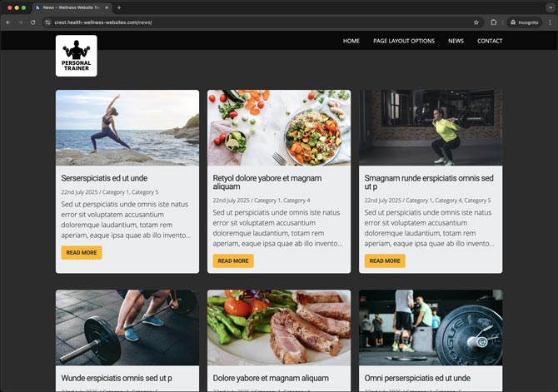
Task: Reload the page with the refresh icon
Action: 32,22
